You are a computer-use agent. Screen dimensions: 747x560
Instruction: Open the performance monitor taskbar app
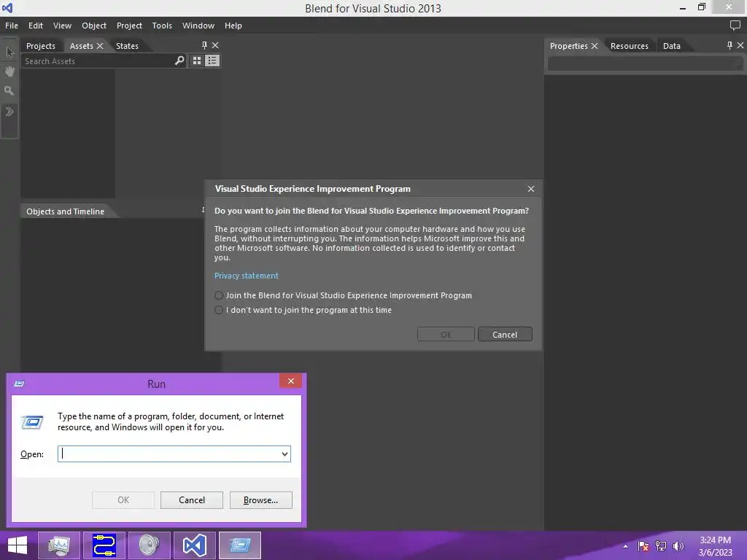[x=58, y=545]
